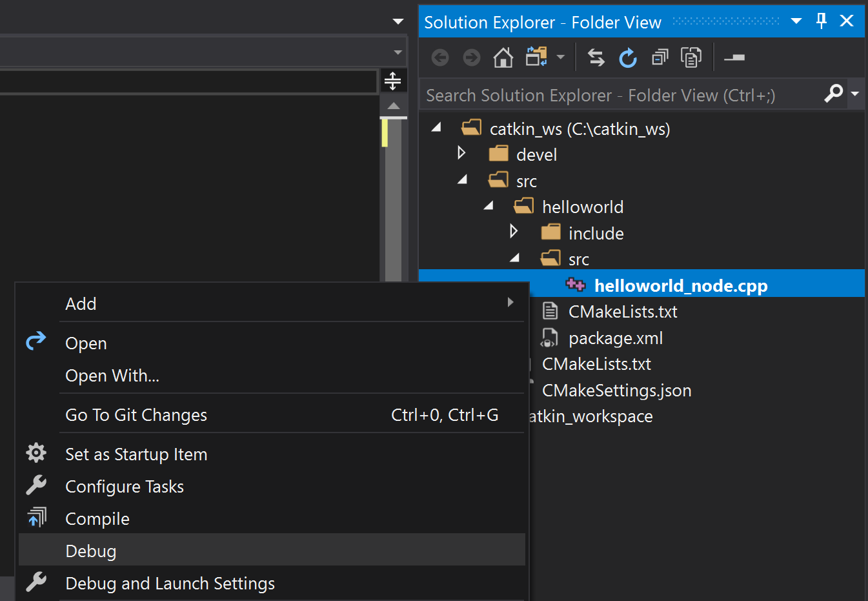Choose Set as Startup Item

pos(272,454)
